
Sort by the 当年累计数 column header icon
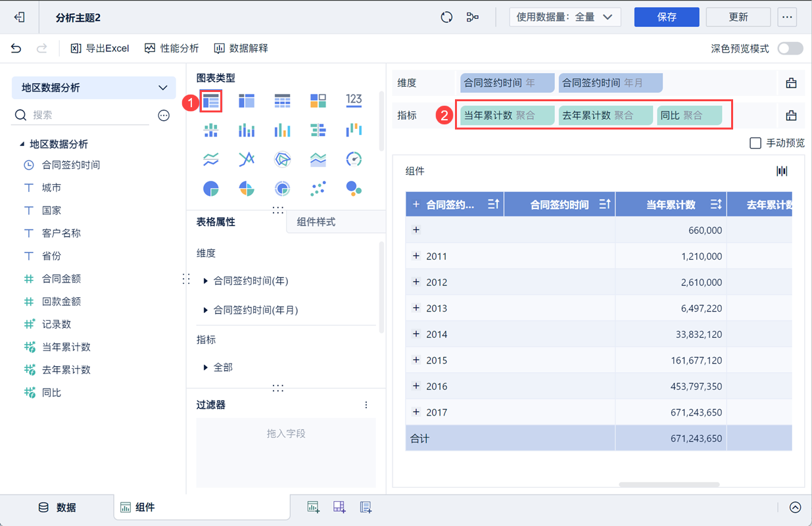tap(716, 204)
